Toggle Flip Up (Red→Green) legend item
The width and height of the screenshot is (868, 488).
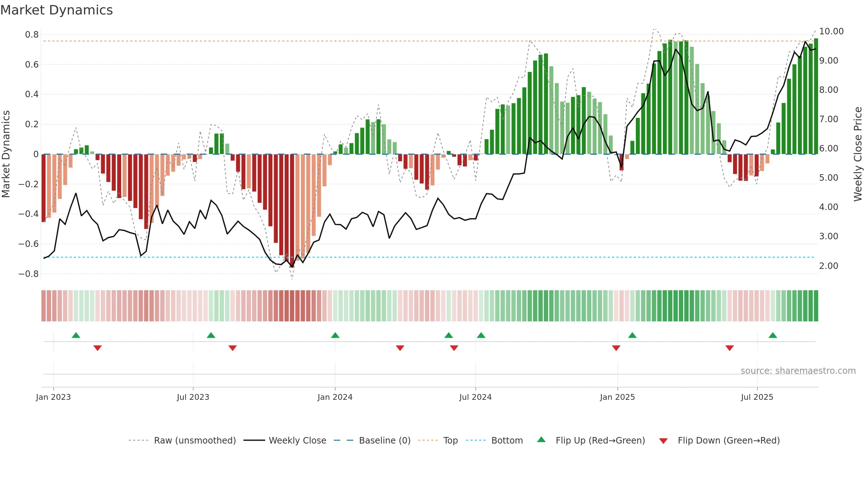[x=591, y=440]
